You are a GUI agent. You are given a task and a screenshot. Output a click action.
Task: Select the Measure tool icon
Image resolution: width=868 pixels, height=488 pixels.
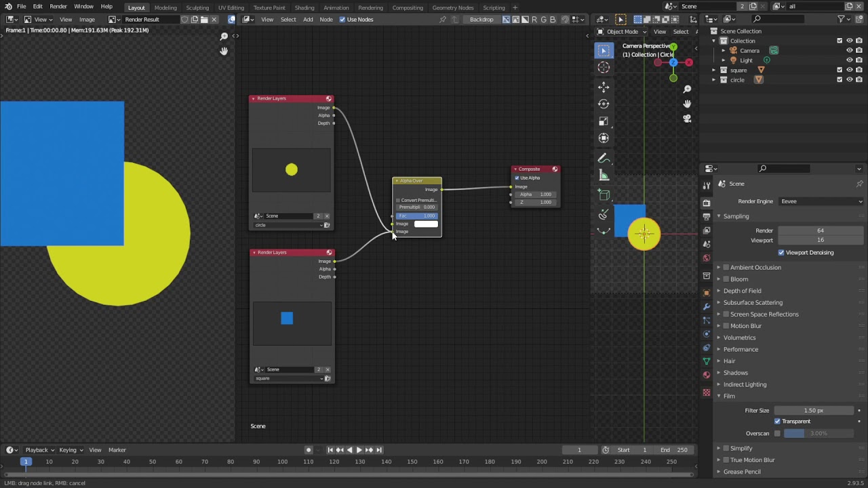click(604, 175)
